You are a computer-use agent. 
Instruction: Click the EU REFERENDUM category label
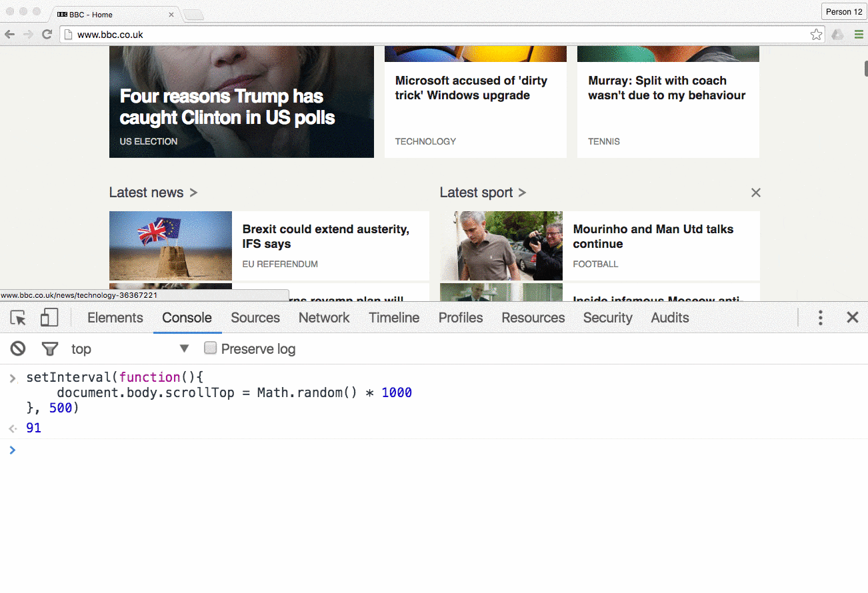coord(280,264)
